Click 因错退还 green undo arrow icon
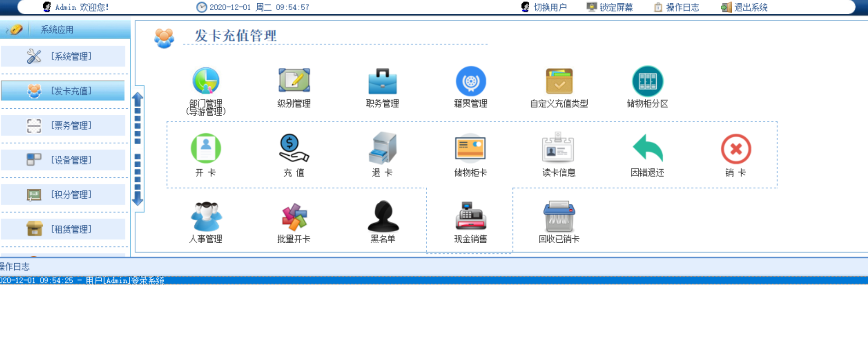 (648, 148)
